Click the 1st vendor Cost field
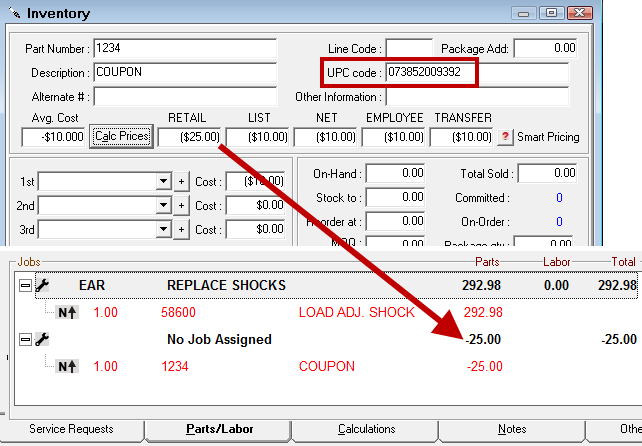Screen dimensions: 642x446 click(x=255, y=181)
